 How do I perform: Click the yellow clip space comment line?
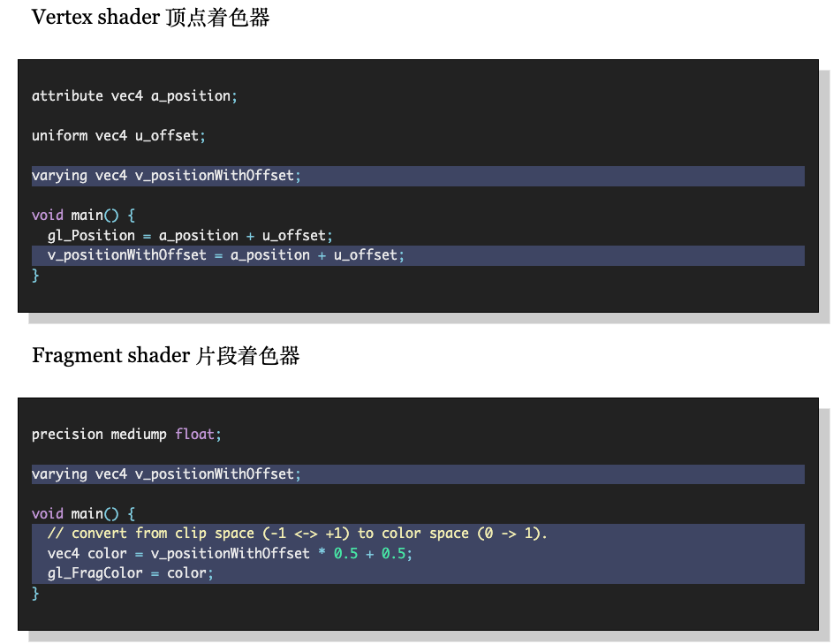[x=298, y=534]
